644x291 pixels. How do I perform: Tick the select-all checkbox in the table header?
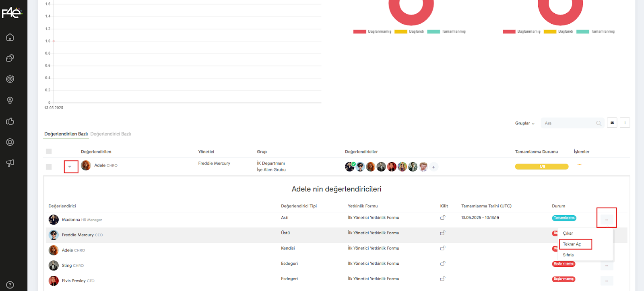(49, 152)
